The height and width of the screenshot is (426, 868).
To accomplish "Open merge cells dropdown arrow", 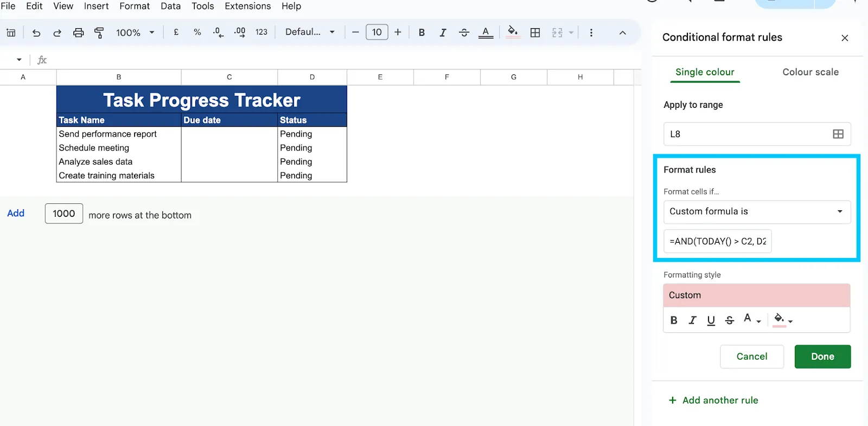I will click(571, 33).
